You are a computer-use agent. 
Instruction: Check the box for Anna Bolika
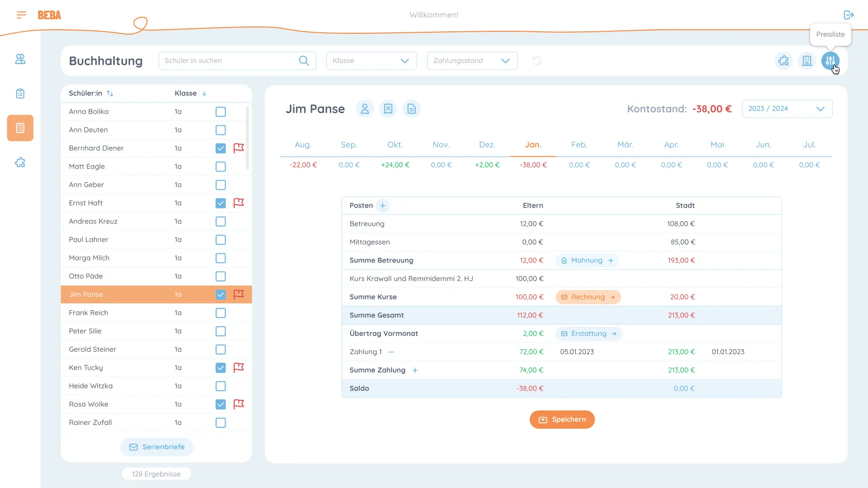point(220,112)
